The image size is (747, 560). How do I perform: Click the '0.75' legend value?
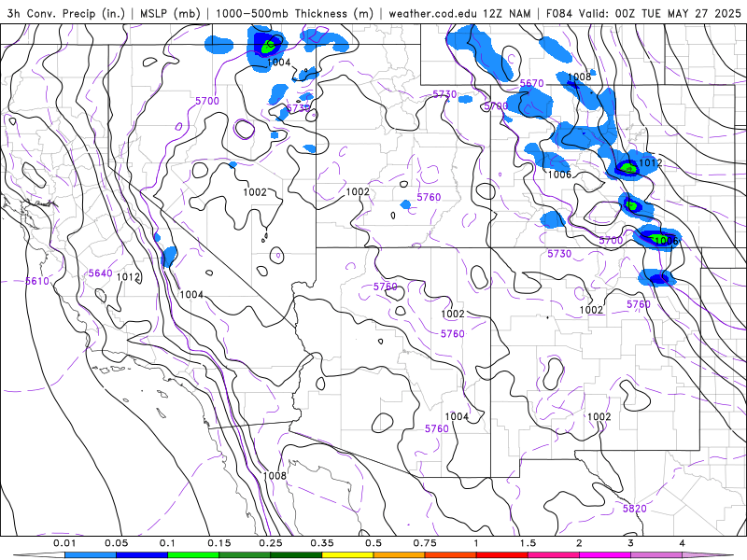425,543
